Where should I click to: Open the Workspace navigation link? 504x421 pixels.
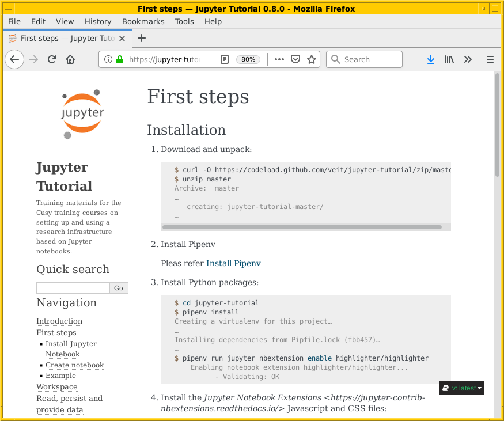click(57, 386)
